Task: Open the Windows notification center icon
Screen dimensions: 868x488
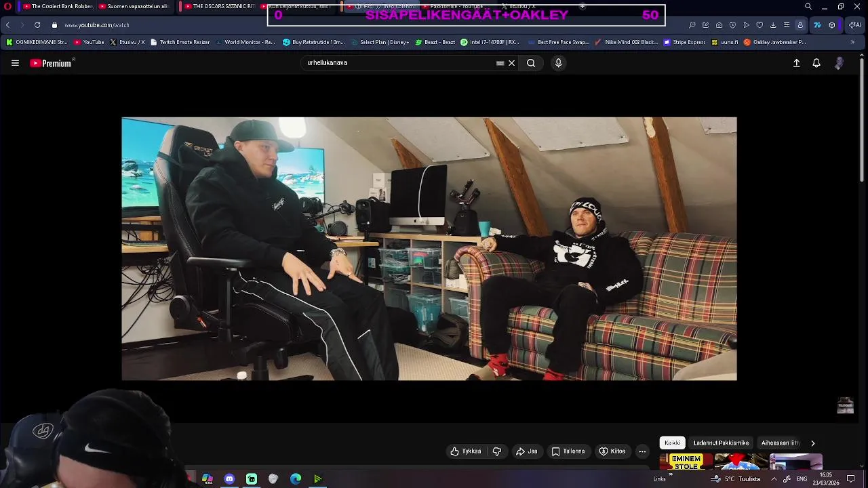Action: [x=851, y=479]
